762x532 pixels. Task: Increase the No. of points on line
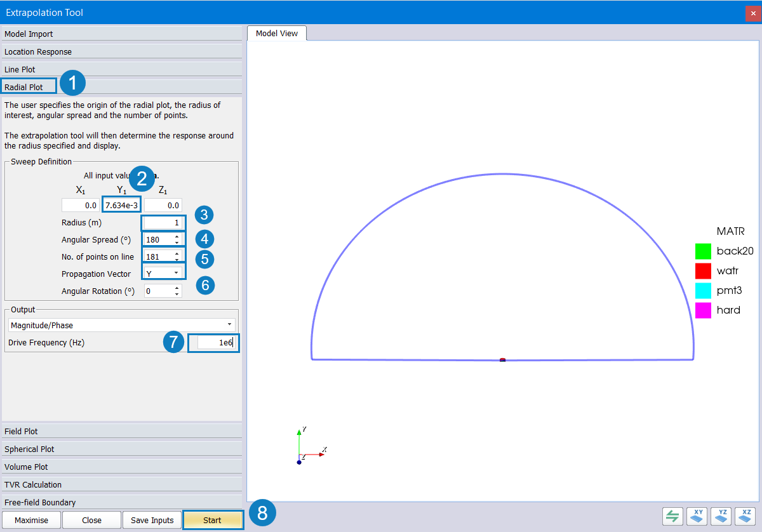[x=177, y=253]
